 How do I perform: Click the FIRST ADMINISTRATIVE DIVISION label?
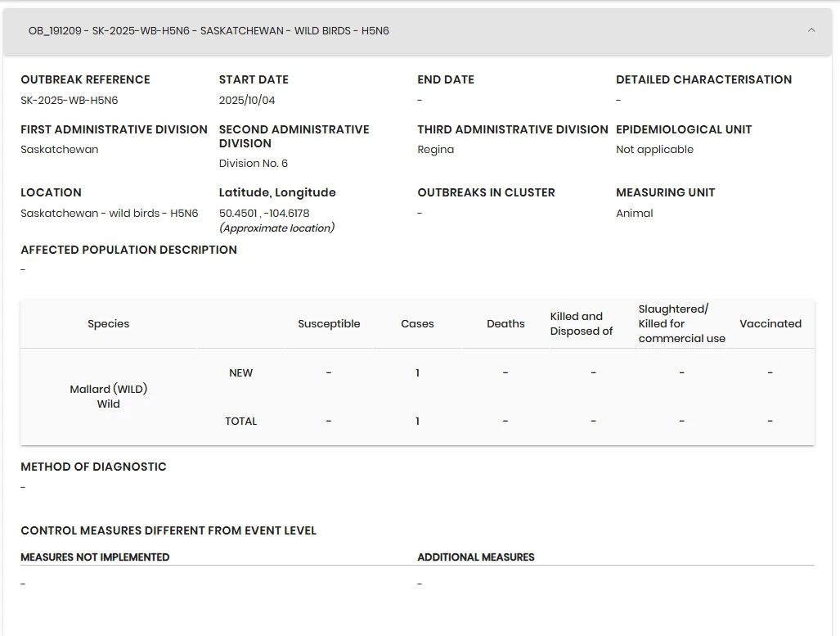(x=114, y=129)
